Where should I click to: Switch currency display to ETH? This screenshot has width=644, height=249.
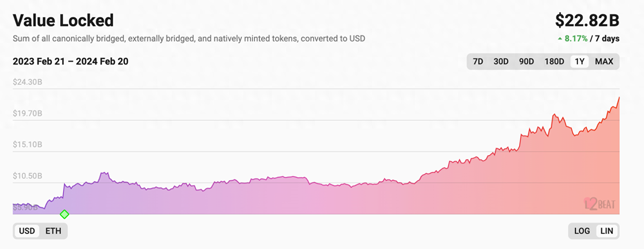(53, 231)
